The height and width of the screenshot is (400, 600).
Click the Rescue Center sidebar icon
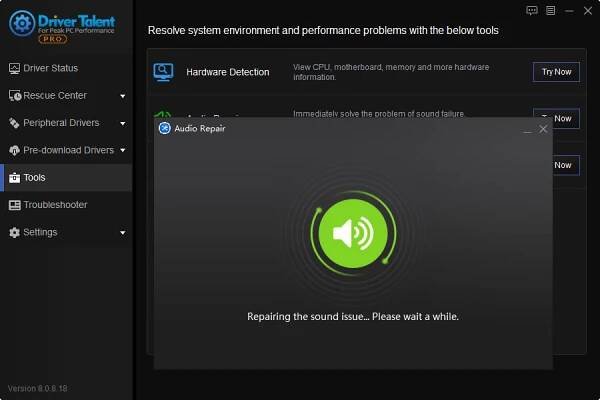tap(14, 96)
